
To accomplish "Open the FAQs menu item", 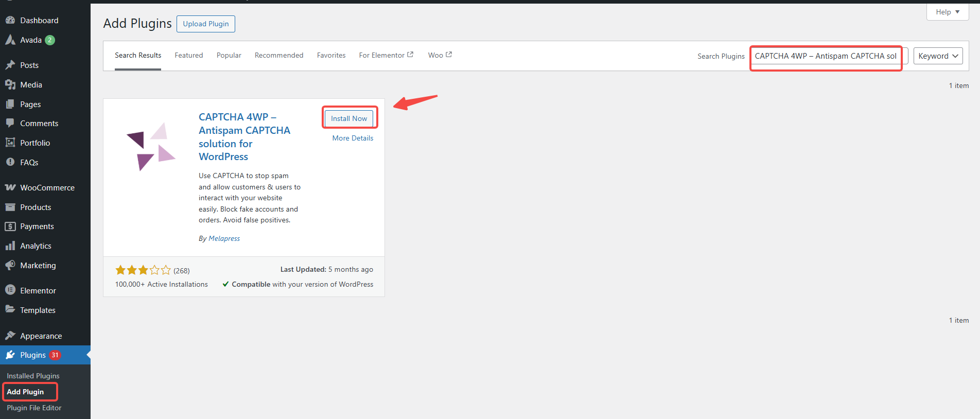I will pyautogui.click(x=45, y=162).
